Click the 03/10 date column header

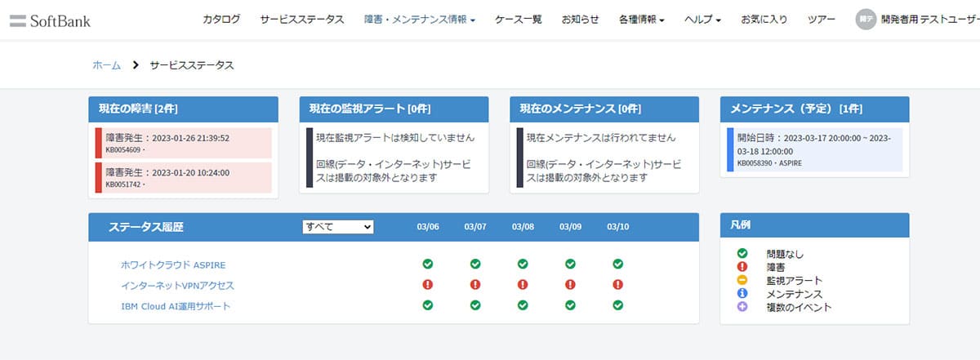618,227
